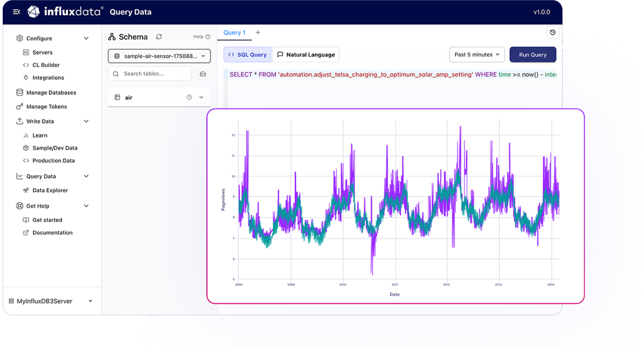Image resolution: width=644 pixels, height=347 pixels.
Task: Click the query history clock icon
Action: [552, 32]
